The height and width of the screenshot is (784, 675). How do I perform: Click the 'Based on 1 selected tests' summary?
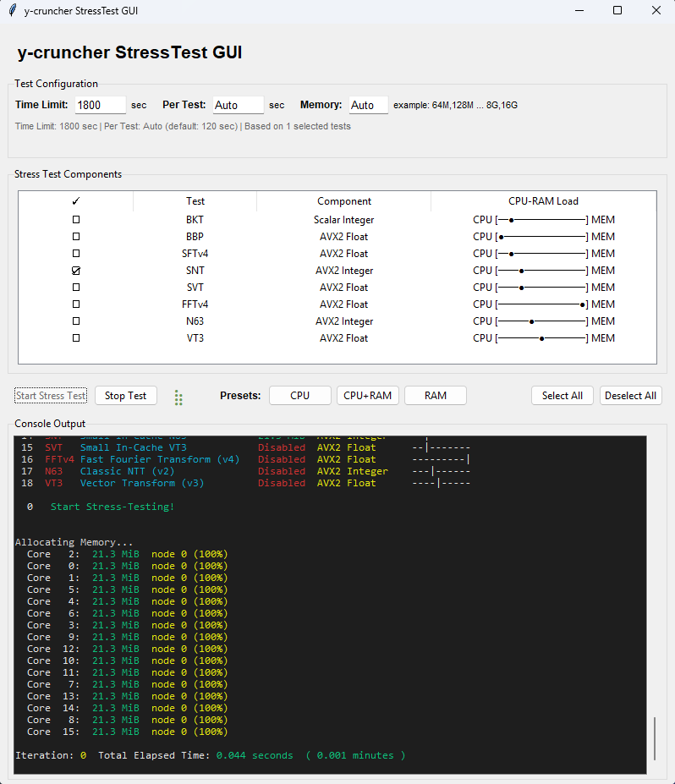click(x=298, y=126)
